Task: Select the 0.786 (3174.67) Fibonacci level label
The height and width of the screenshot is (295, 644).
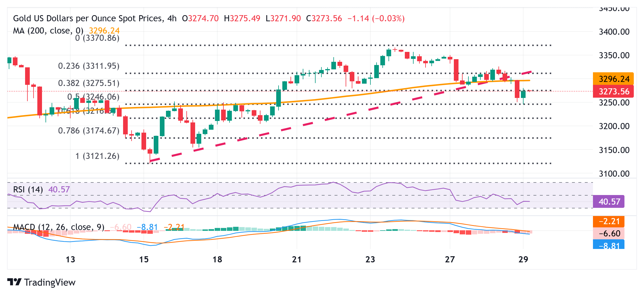Action: coord(89,131)
